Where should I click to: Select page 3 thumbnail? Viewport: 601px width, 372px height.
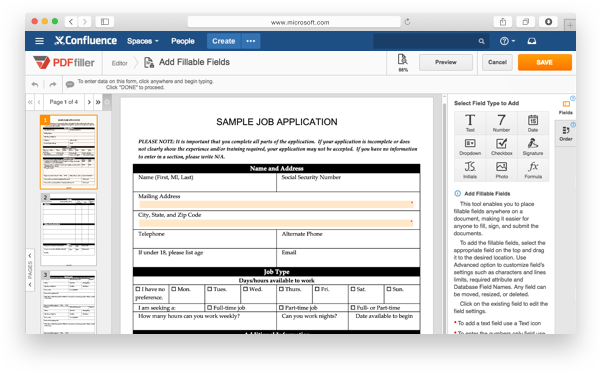(69, 302)
